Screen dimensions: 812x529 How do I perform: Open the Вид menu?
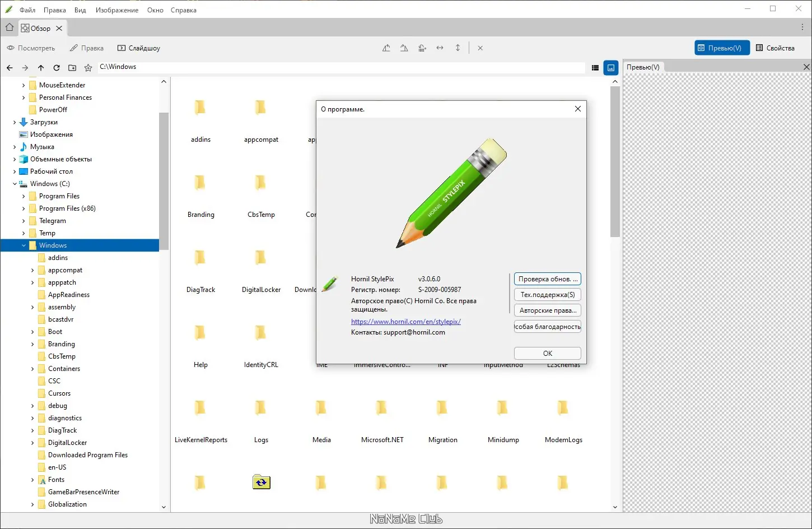click(x=80, y=10)
